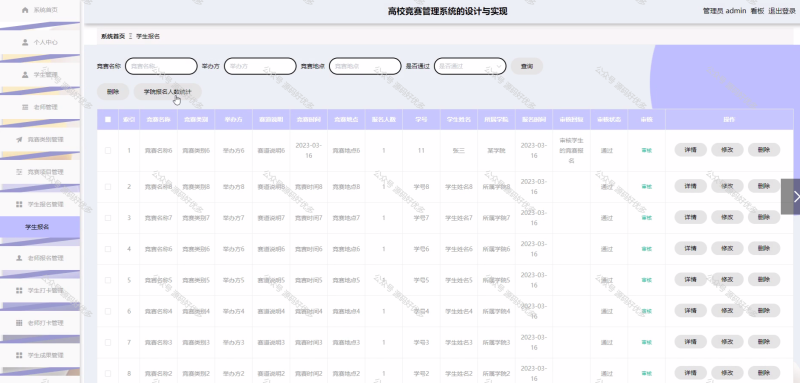Click the user icon for 学生管理
The width and height of the screenshot is (800, 383).
26,74
